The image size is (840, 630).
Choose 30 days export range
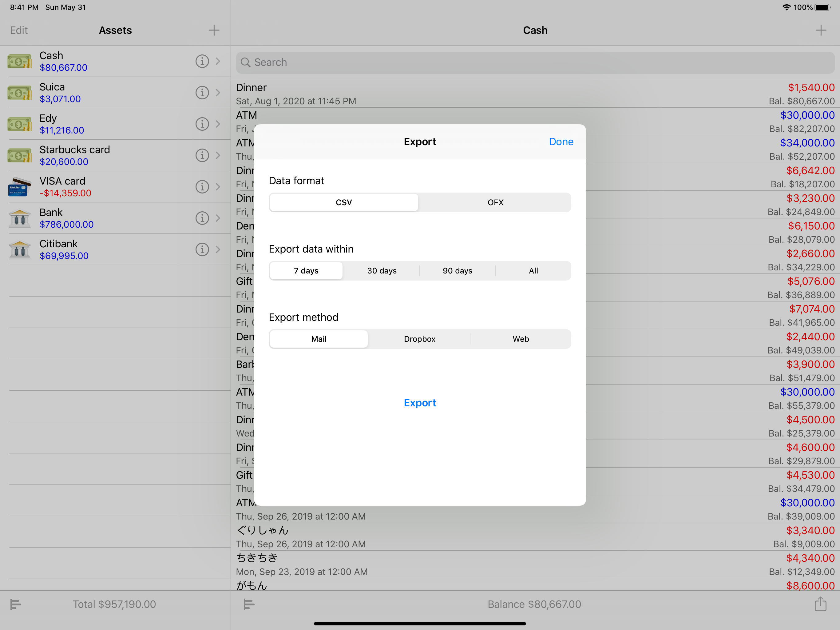click(x=382, y=271)
